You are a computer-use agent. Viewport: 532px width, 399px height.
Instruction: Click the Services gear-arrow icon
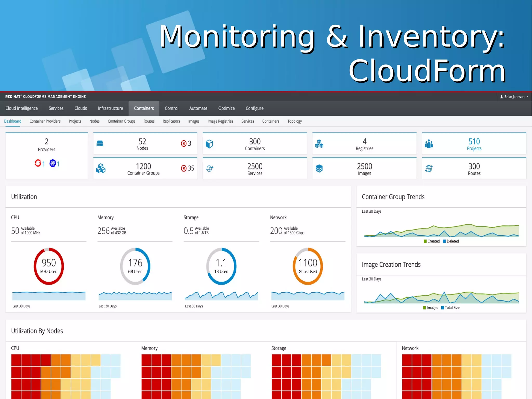click(210, 168)
